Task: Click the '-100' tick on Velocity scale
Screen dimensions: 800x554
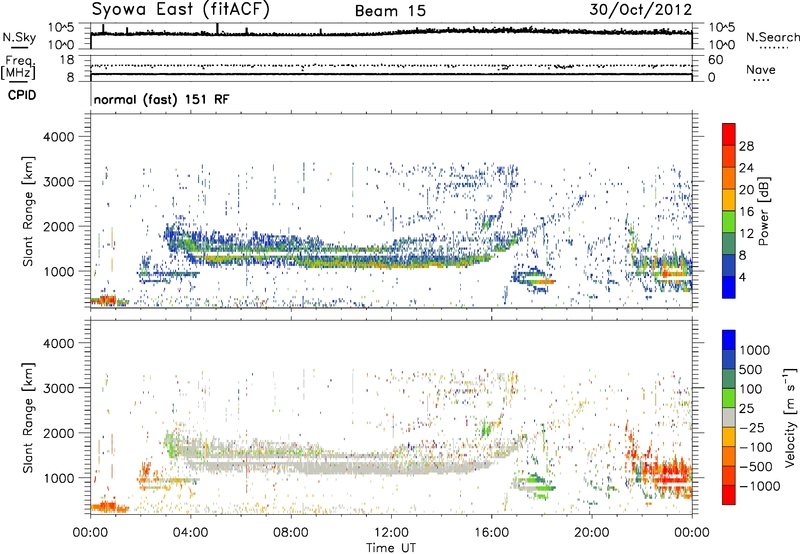Action: pos(756,447)
